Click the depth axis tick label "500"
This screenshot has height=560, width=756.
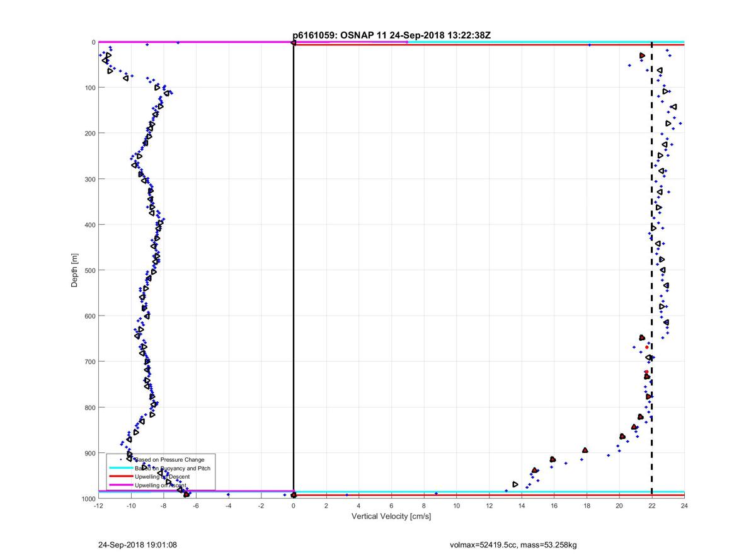point(90,270)
